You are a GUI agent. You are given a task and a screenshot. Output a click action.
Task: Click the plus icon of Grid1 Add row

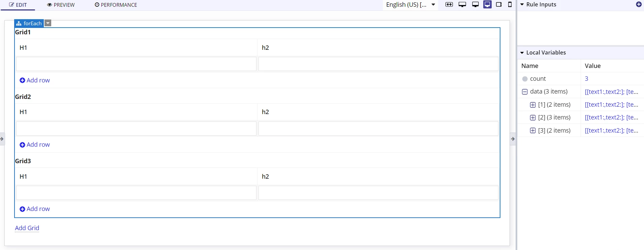[x=22, y=80]
